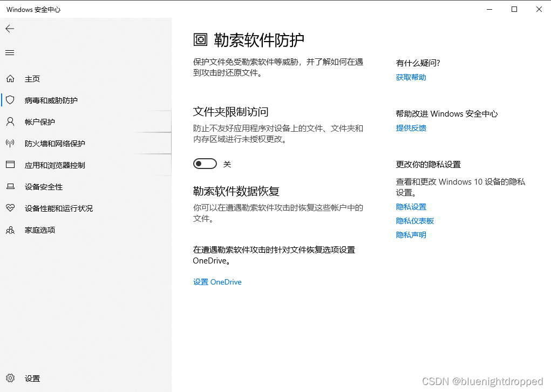Viewport: 551px width, 392px height.
Task: Click the 文件夹限制访问 heading
Action: [230, 112]
